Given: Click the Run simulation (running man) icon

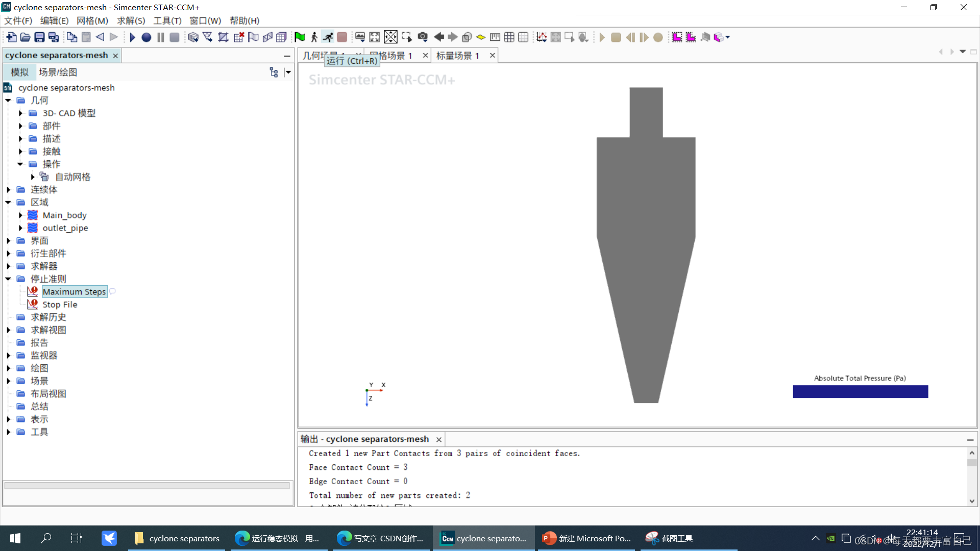Looking at the screenshot, I should click(328, 37).
